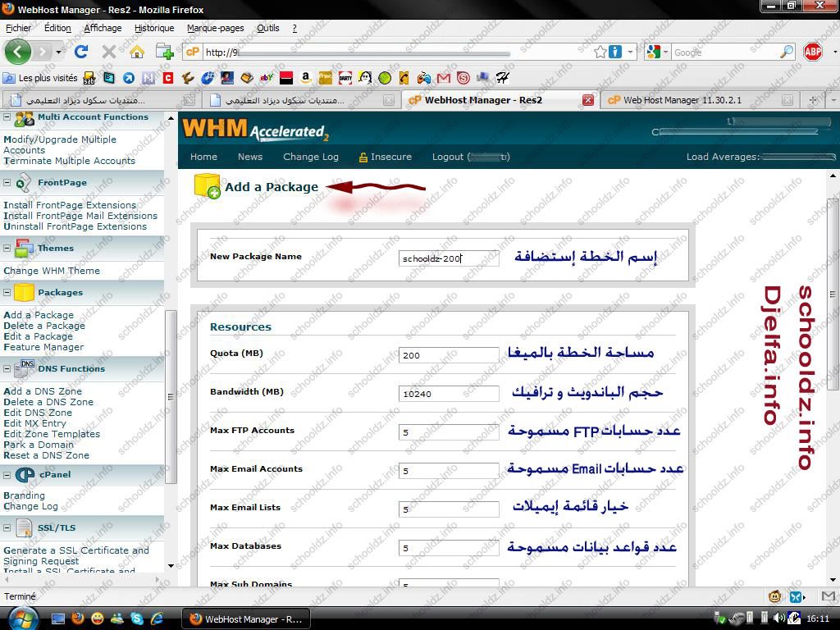This screenshot has height=630, width=840.
Task: Open Change WHM Theme link
Action: tap(52, 271)
